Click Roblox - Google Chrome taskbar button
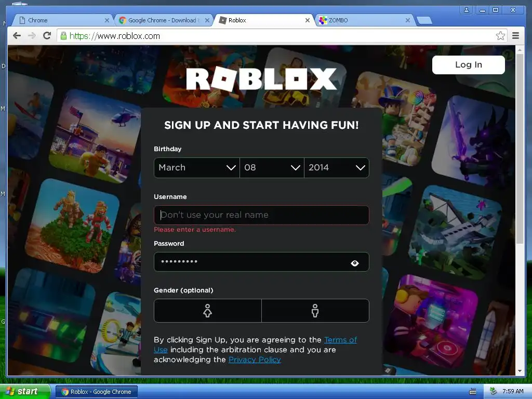The width and height of the screenshot is (532, 399). point(96,392)
